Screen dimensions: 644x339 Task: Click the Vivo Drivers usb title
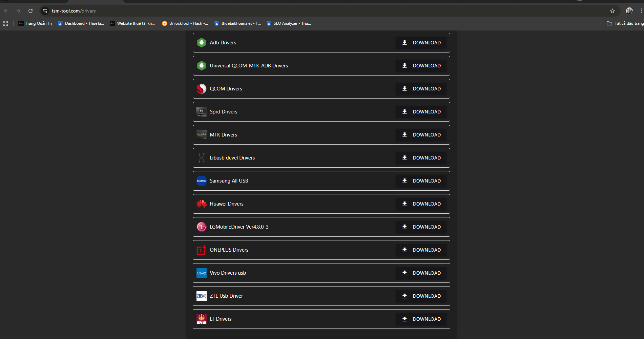tap(228, 273)
